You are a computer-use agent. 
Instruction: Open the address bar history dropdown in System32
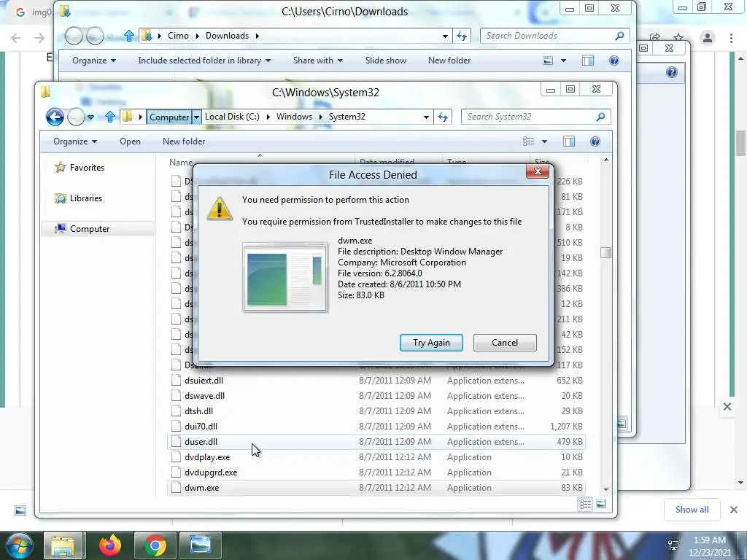coord(426,117)
